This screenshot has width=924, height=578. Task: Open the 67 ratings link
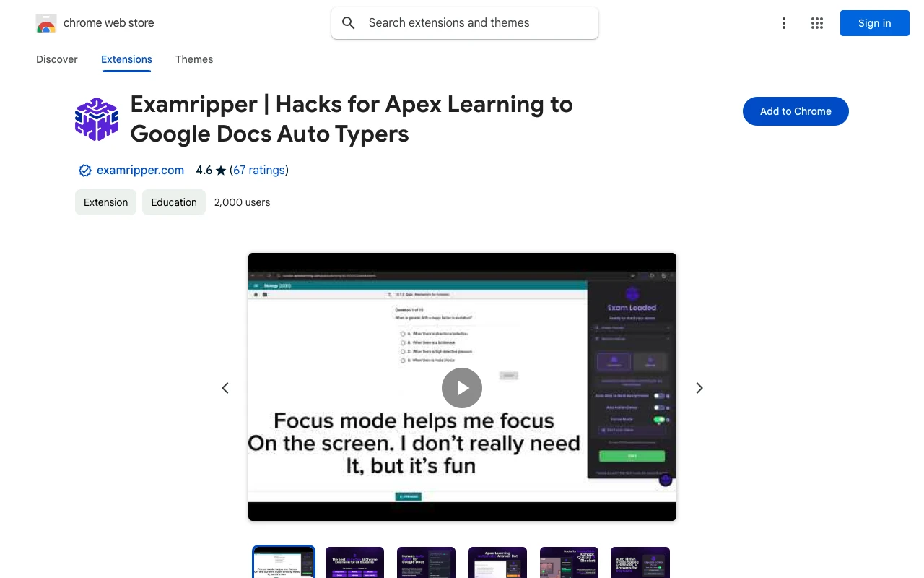pos(259,171)
